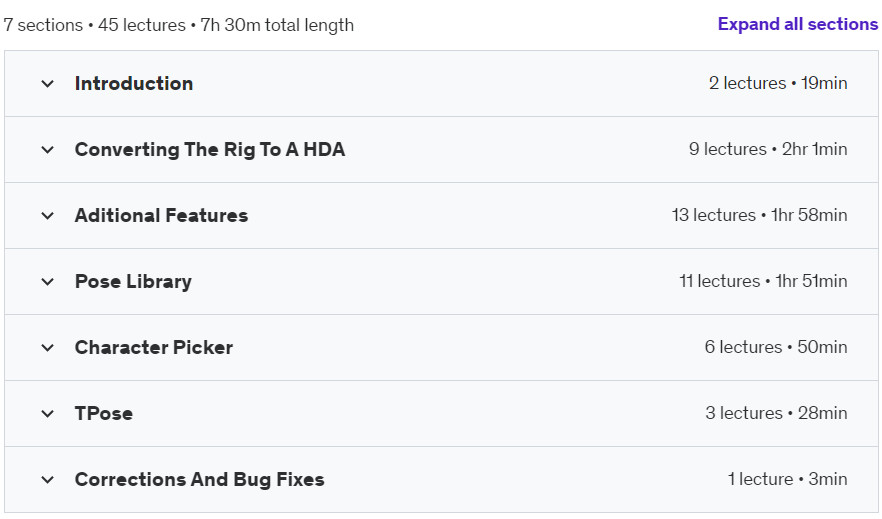882x519 pixels.
Task: Open the Character Picker section title
Action: 154,347
